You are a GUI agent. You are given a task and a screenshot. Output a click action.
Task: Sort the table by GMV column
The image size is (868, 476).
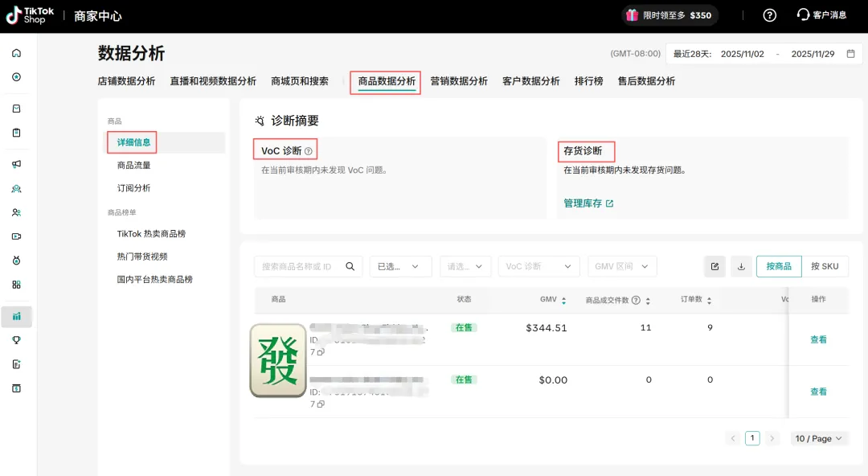[563, 300]
